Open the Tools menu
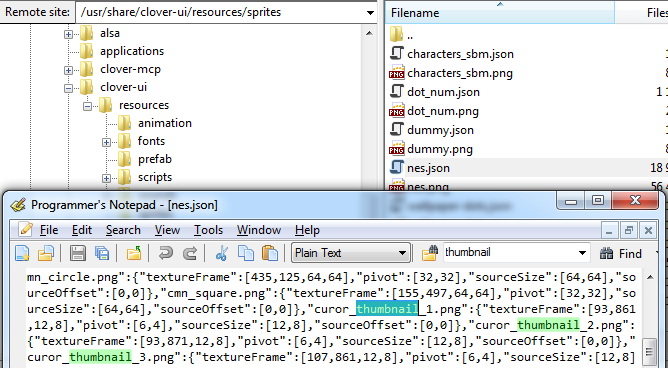Image resolution: width=668 pixels, height=368 pixels. pos(208,230)
